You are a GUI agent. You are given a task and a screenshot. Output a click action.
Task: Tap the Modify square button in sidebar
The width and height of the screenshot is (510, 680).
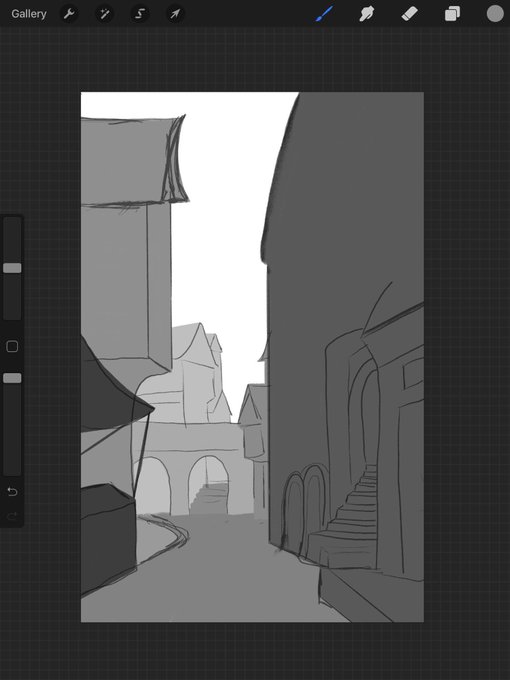(12, 347)
